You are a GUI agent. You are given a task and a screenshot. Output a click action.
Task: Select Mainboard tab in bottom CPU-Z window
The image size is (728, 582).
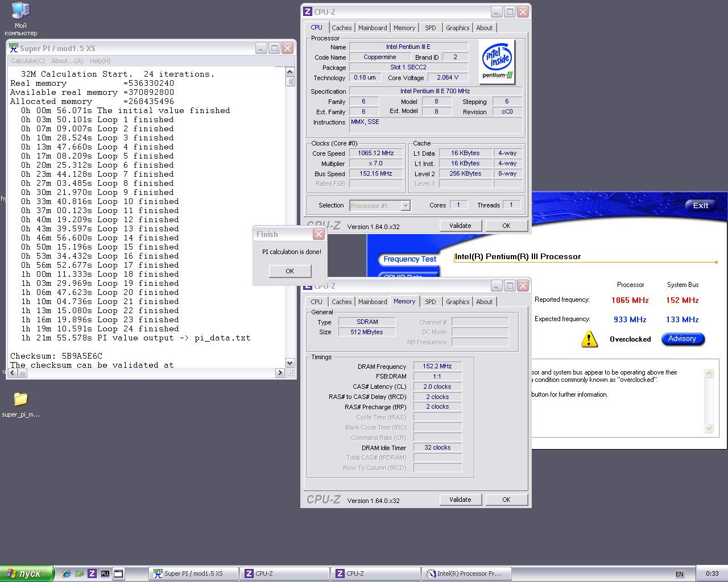coord(373,302)
